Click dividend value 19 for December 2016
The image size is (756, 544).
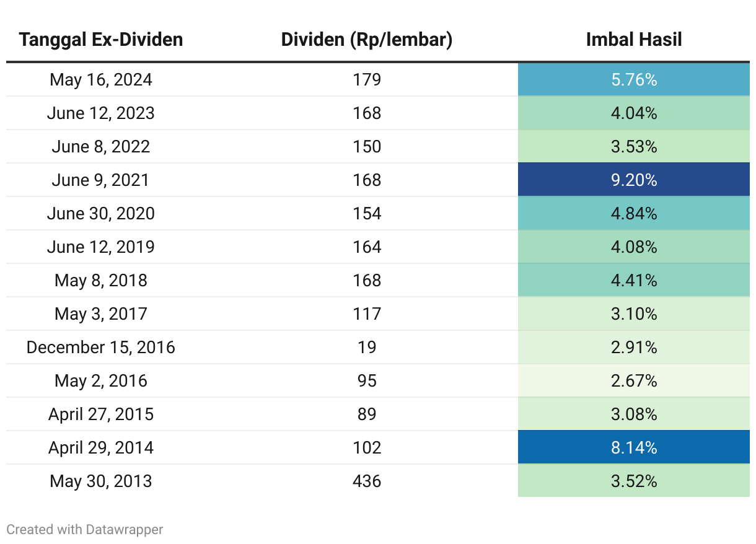[x=367, y=348]
